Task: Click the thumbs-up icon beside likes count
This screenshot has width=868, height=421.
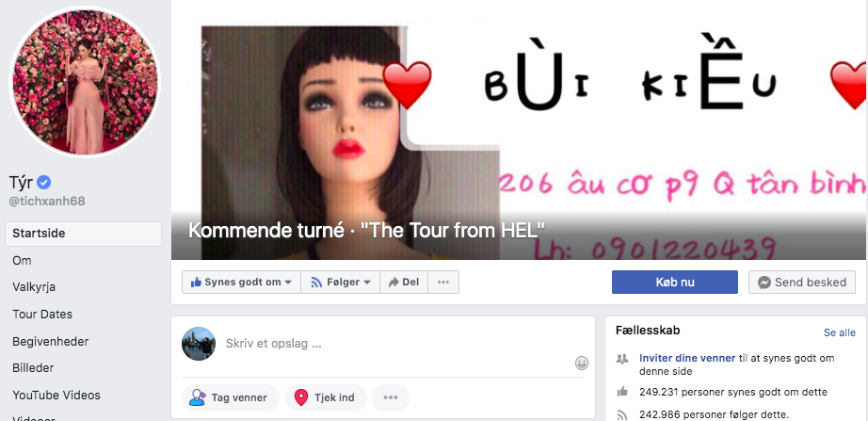Action: click(623, 392)
